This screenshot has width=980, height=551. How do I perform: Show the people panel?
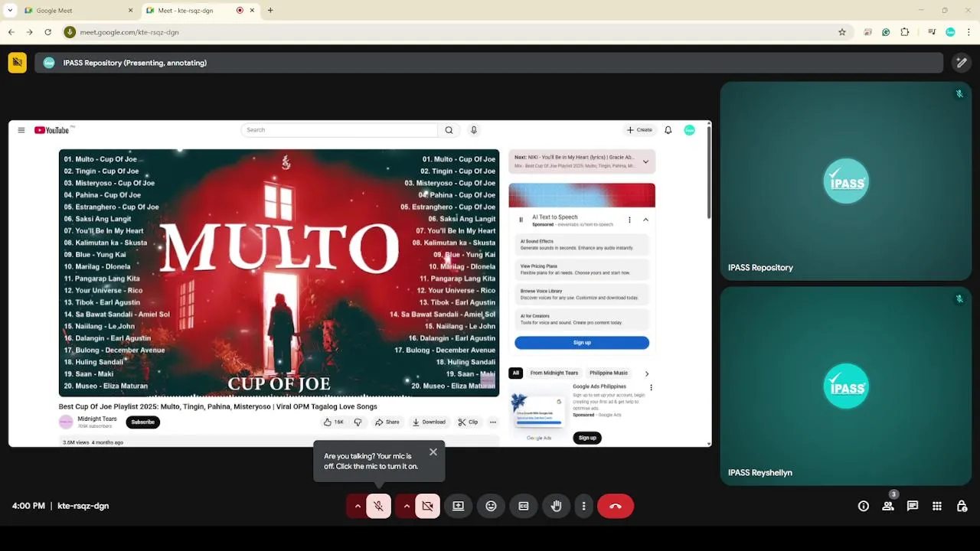coord(888,506)
